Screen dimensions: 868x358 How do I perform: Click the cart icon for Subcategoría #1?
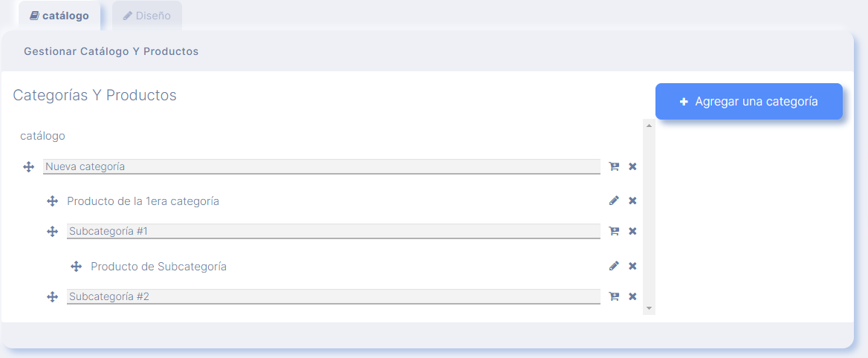(614, 231)
